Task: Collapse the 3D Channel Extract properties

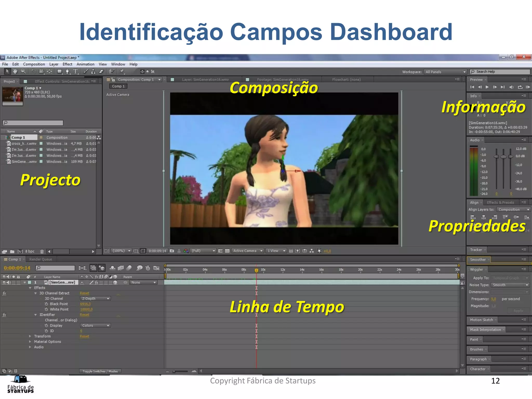Action: point(36,293)
